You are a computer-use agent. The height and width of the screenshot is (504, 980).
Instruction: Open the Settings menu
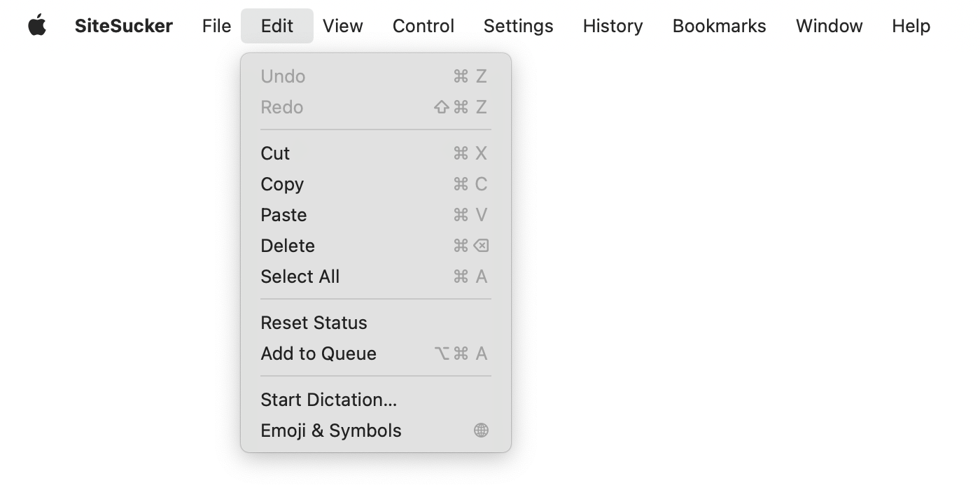coord(518,25)
